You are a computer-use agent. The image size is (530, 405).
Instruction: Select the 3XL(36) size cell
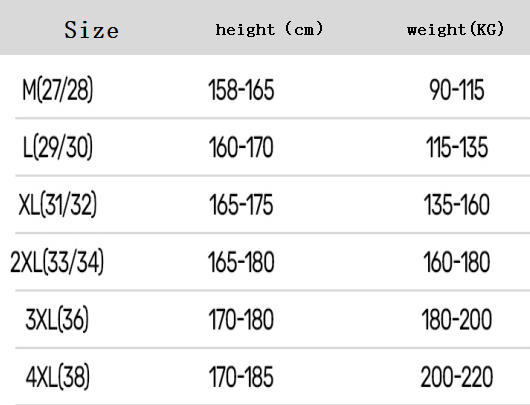coord(57,319)
